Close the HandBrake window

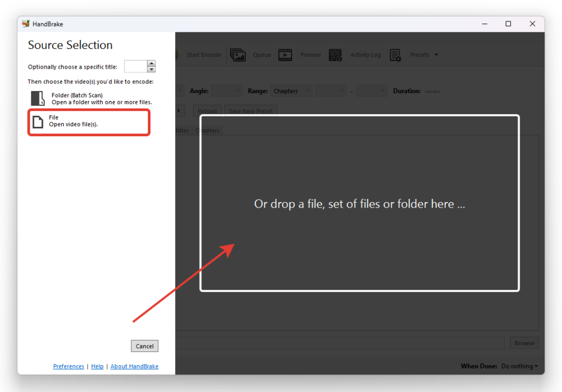coord(532,24)
